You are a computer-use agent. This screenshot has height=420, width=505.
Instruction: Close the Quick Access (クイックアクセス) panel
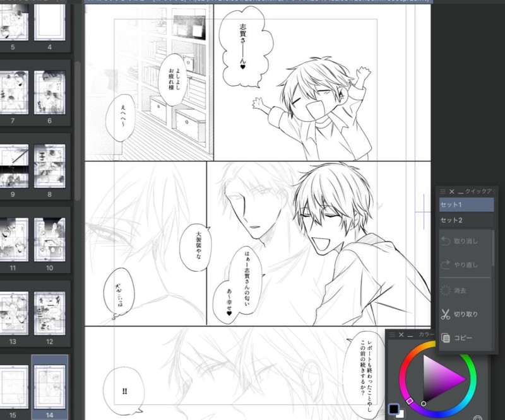point(451,192)
